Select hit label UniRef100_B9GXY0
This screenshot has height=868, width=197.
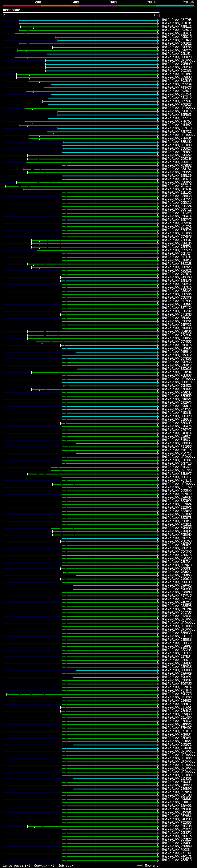176,50
